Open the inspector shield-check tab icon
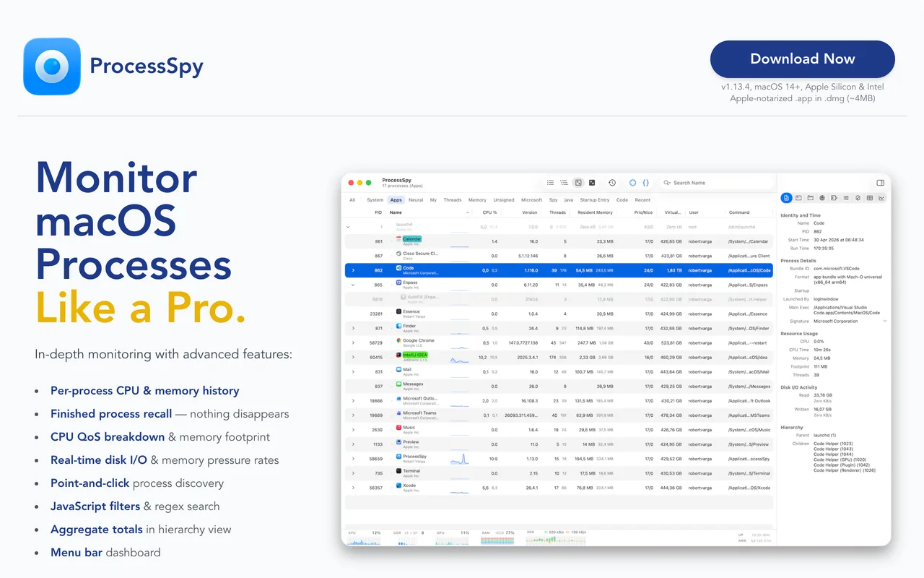The height and width of the screenshot is (578, 924). [x=858, y=198]
